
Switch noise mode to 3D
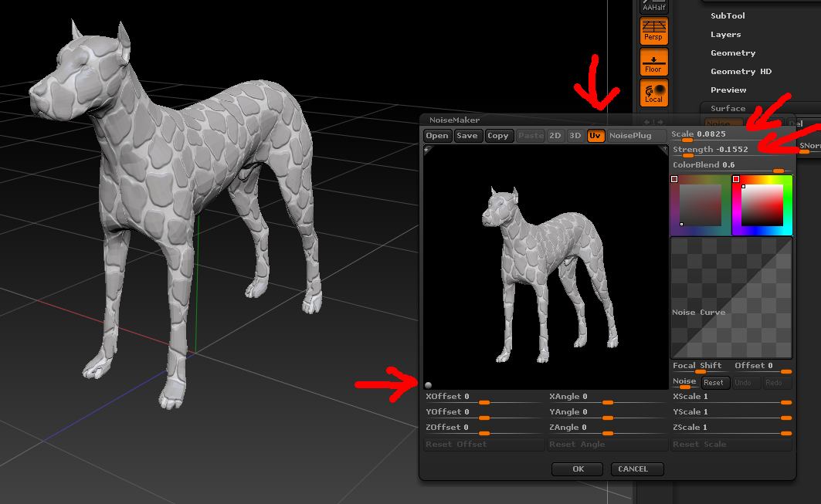pos(575,136)
